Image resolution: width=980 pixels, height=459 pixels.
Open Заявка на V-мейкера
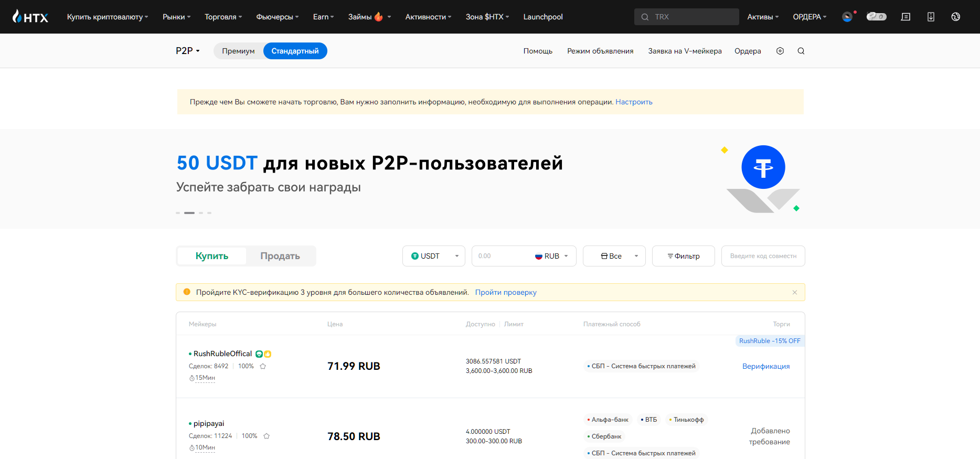click(x=685, y=51)
